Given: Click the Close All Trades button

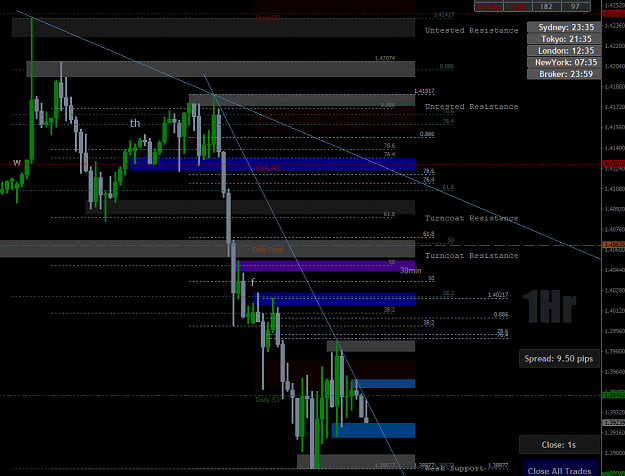Looking at the screenshot, I should (560, 469).
